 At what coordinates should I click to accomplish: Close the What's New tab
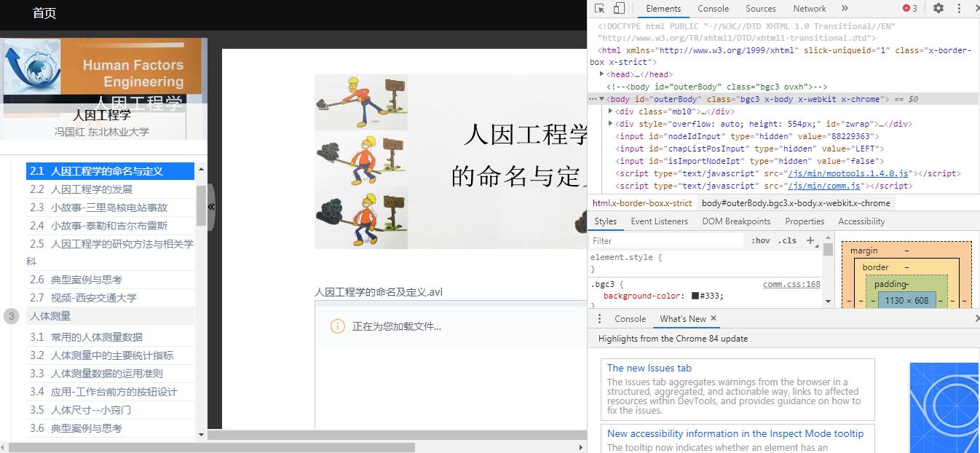pyautogui.click(x=714, y=318)
